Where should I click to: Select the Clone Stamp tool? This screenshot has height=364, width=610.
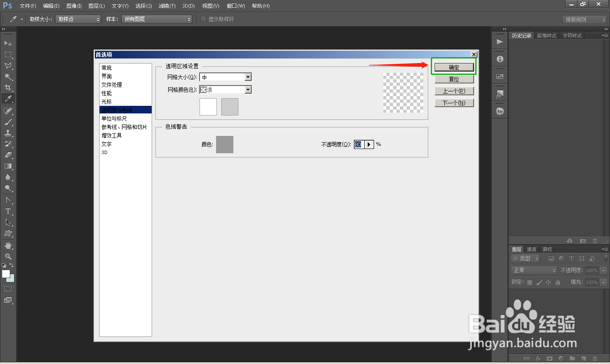point(8,133)
